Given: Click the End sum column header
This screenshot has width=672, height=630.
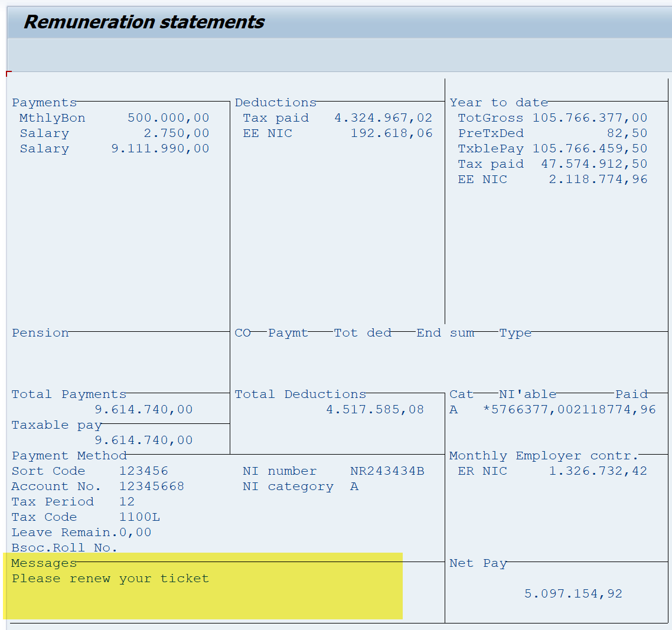Looking at the screenshot, I should [445, 332].
